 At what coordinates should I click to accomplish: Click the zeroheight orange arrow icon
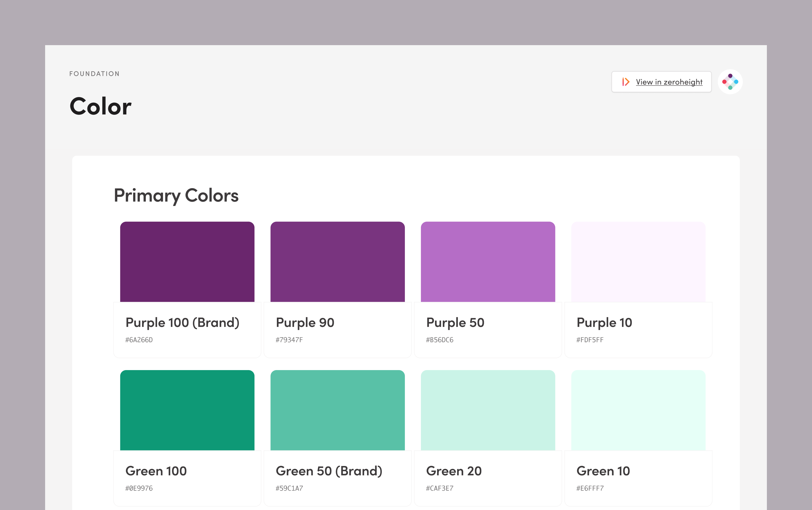click(626, 82)
